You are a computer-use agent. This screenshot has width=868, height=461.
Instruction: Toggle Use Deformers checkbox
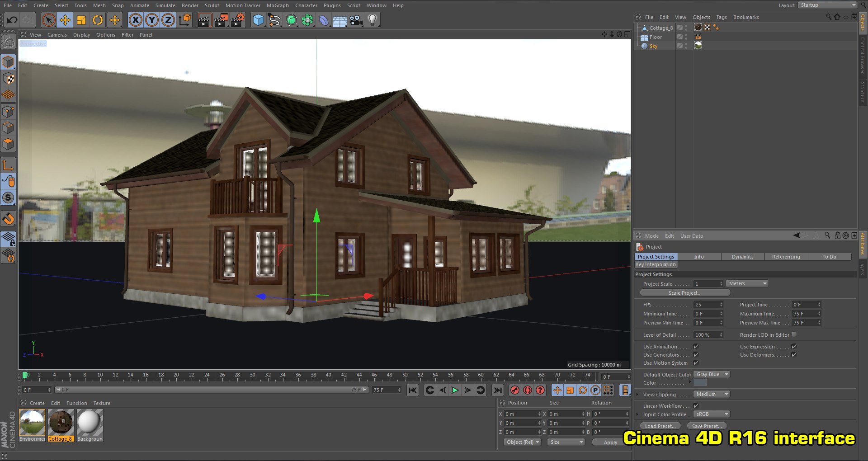coord(794,354)
